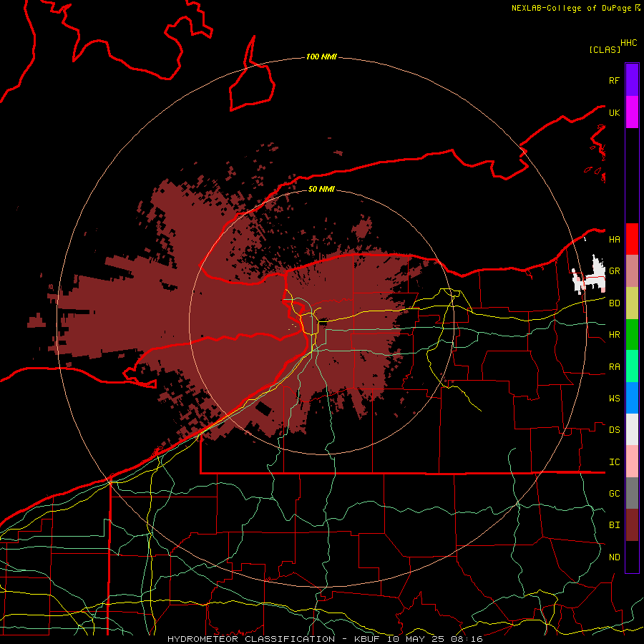Click the dark red BI legend swatch

632,525
